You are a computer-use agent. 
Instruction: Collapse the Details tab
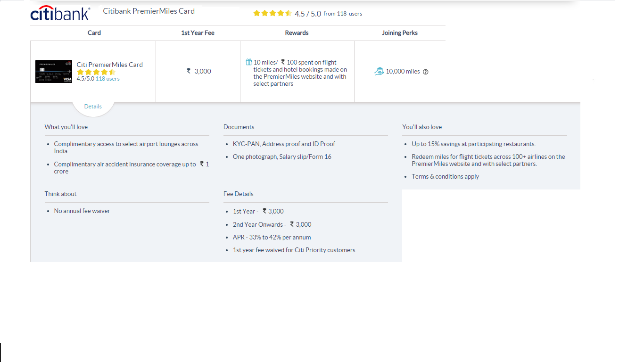(x=93, y=107)
